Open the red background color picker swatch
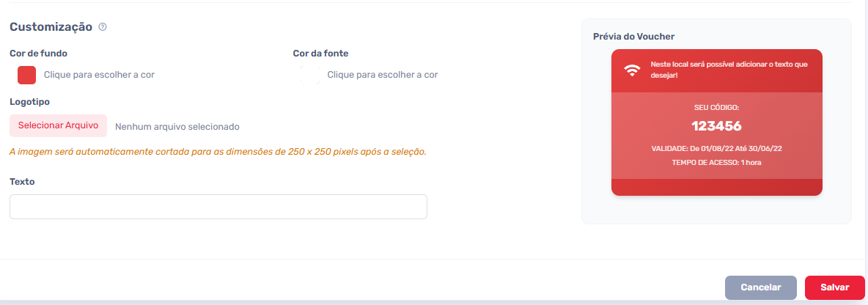This screenshot has height=305, width=868. (x=26, y=75)
